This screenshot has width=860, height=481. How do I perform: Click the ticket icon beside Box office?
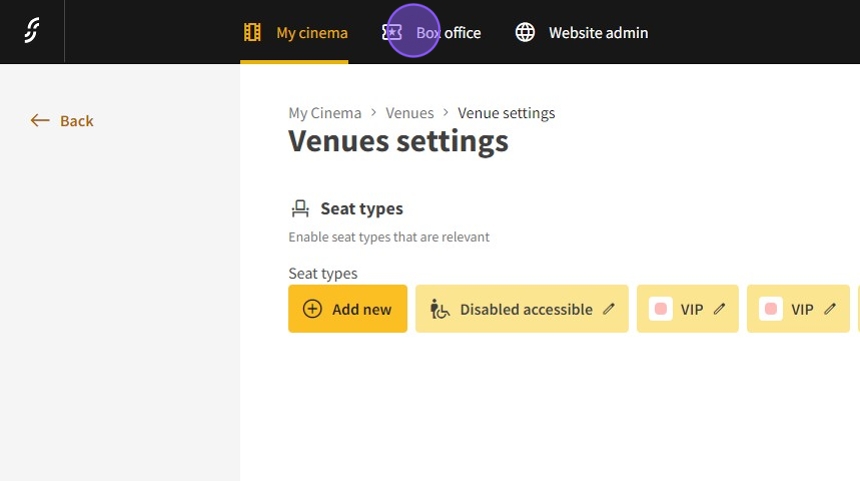[x=392, y=33]
